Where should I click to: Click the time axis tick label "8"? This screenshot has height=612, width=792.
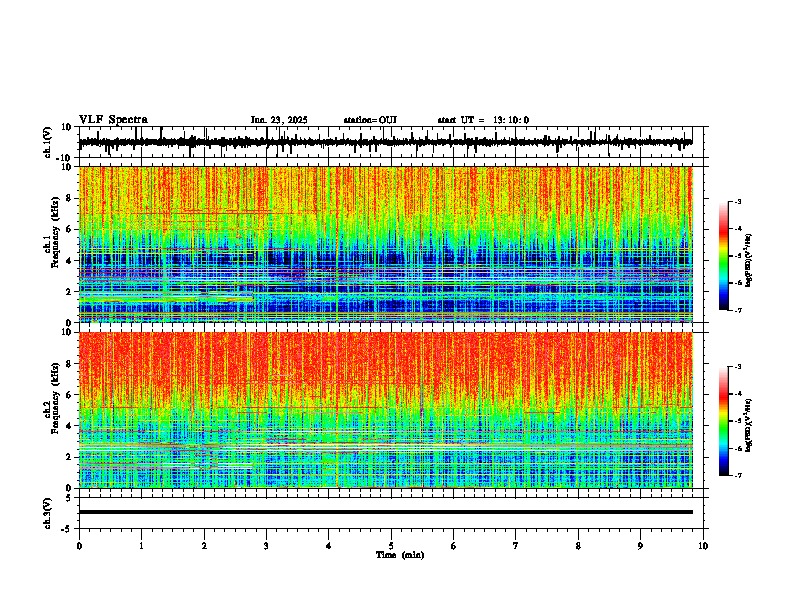point(578,546)
